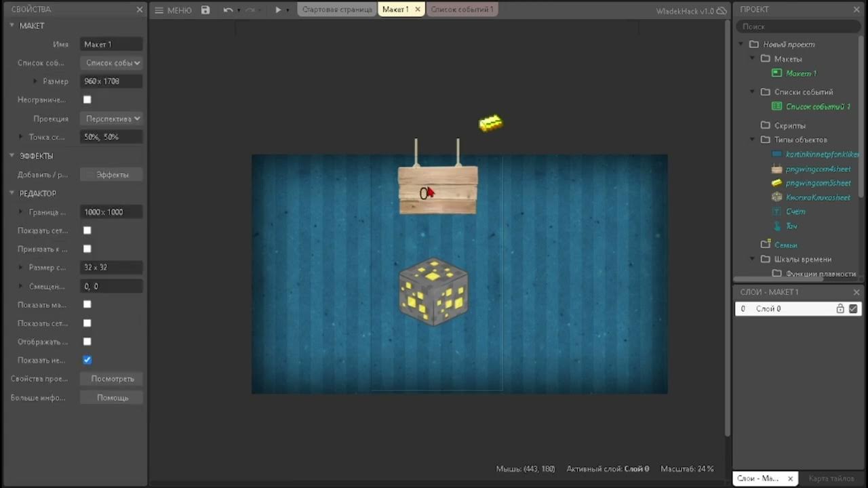The width and height of the screenshot is (868, 488).
Task: Switch to the Список событий 1 tab
Action: 462,9
